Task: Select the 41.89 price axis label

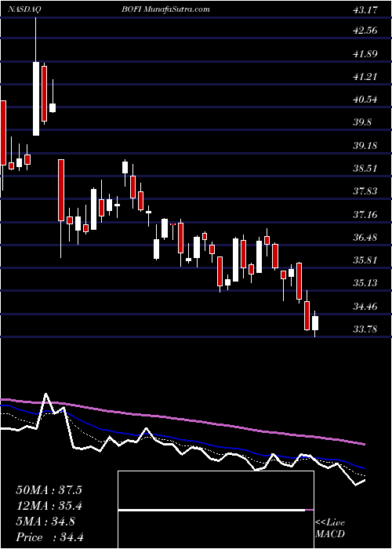Action: [365, 54]
